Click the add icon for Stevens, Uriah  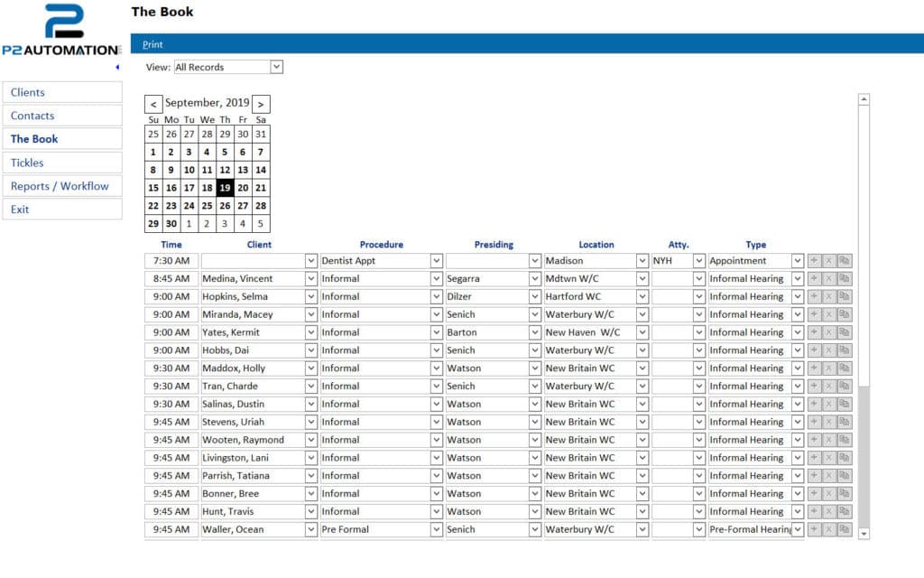tap(814, 422)
